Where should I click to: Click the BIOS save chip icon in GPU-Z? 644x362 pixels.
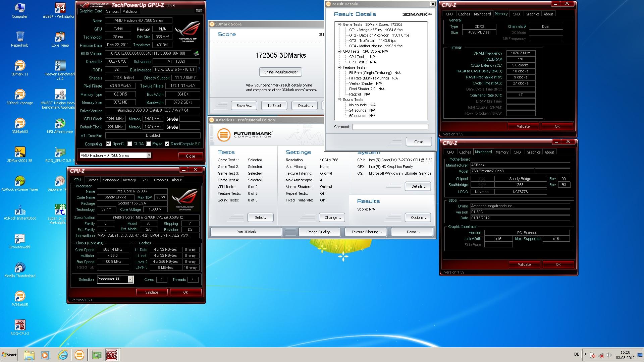pos(196,53)
